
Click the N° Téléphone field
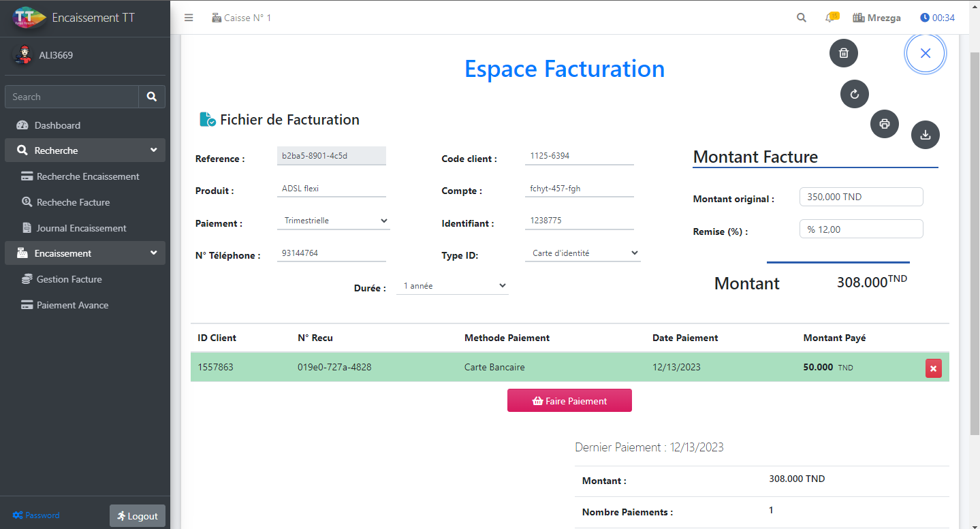tap(332, 253)
